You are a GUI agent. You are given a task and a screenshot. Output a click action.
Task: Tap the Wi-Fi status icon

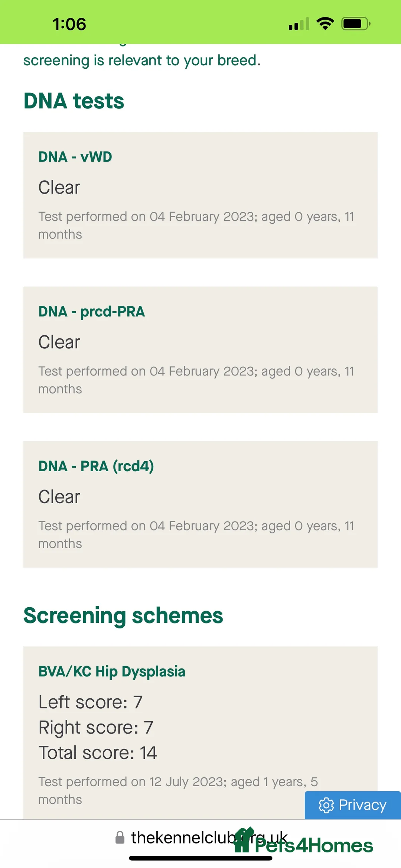tap(325, 24)
